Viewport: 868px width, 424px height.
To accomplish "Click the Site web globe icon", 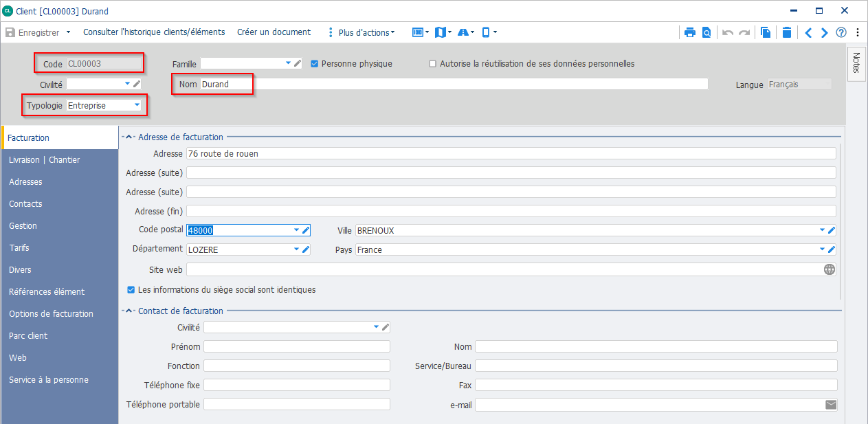I will coord(830,269).
